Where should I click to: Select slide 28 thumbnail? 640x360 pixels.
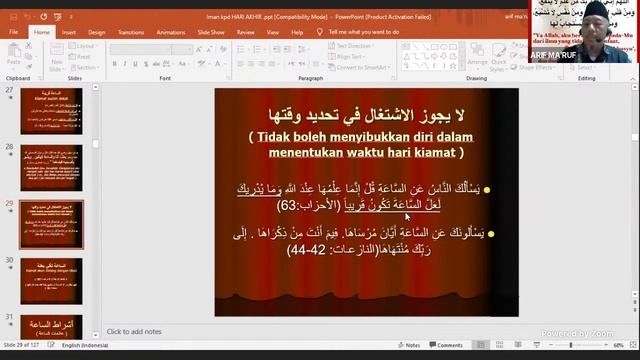[51, 168]
